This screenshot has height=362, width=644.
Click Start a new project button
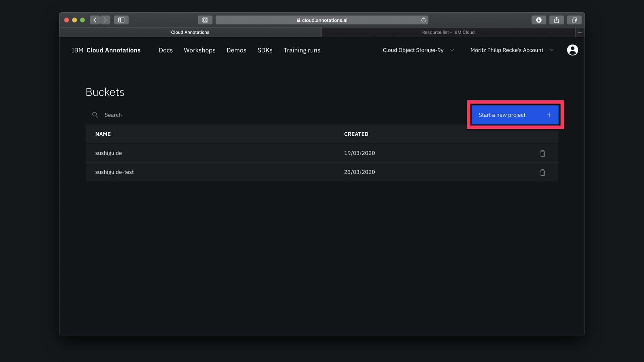click(x=515, y=115)
